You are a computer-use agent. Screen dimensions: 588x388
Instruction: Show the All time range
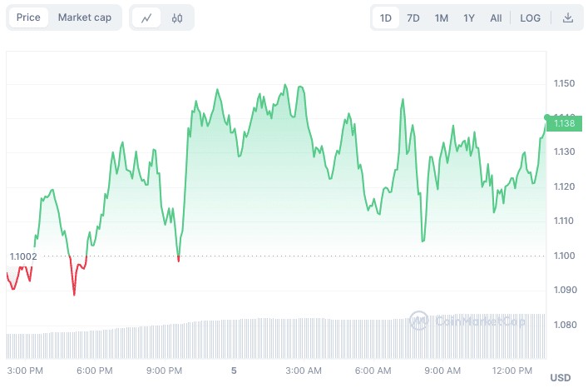496,17
